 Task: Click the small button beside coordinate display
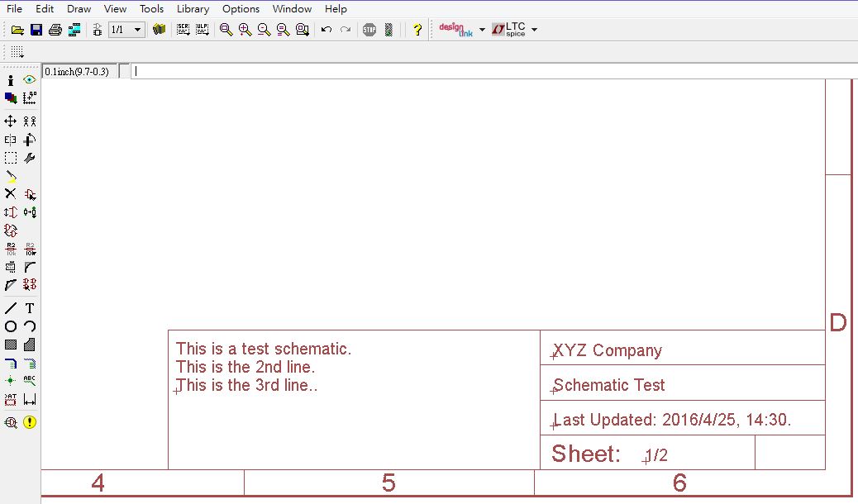tap(124, 71)
